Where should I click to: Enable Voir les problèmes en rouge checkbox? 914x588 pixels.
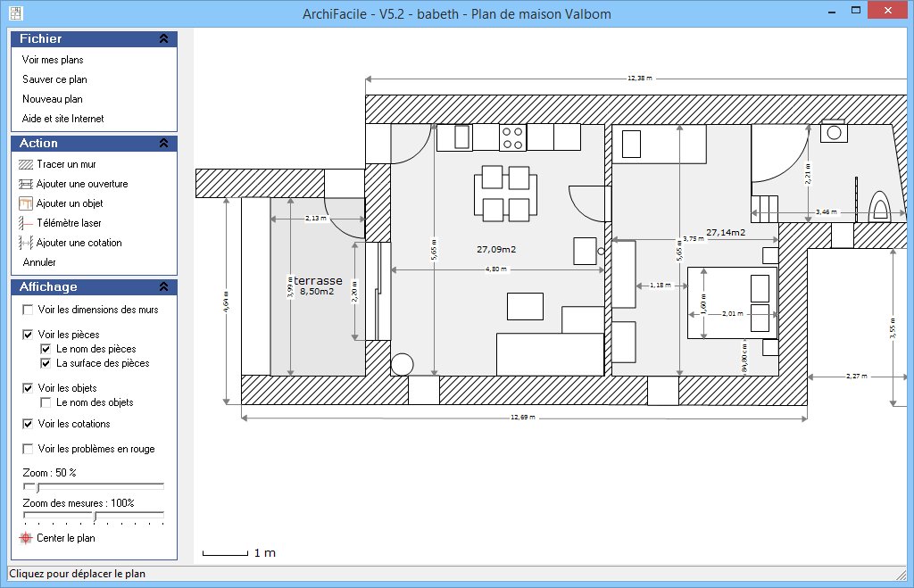(x=28, y=449)
